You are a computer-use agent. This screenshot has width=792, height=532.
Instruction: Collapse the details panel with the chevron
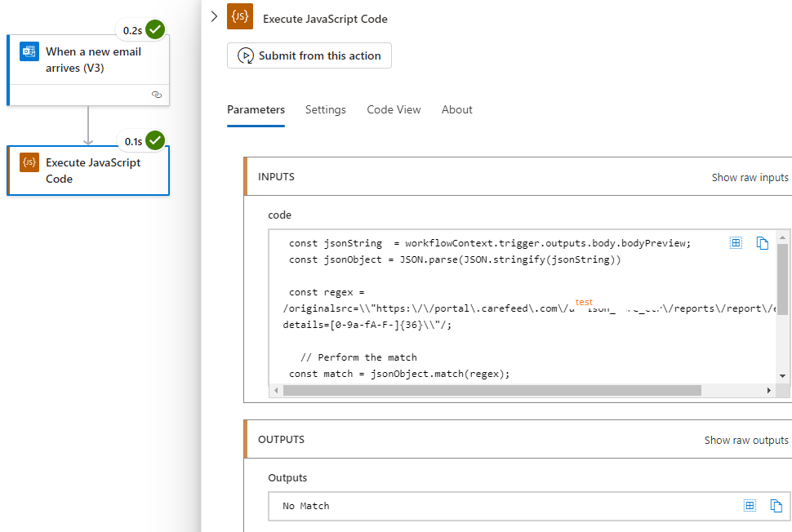click(x=214, y=16)
